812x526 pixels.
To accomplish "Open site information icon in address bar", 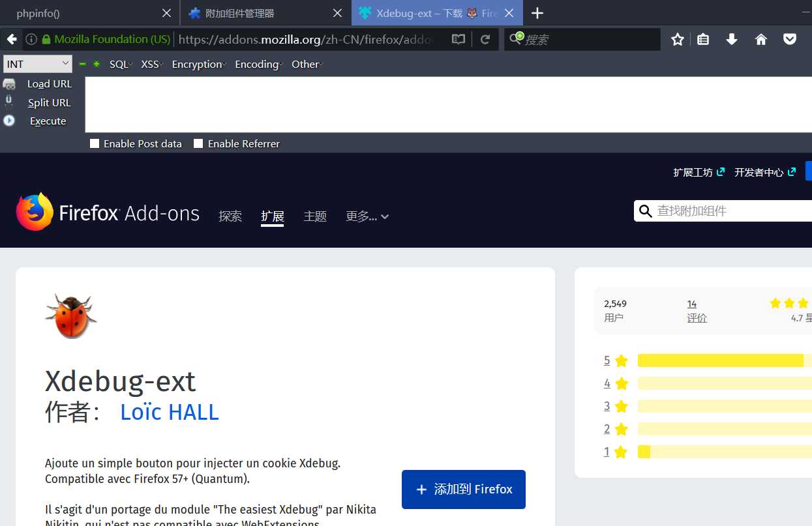I will 31,40.
